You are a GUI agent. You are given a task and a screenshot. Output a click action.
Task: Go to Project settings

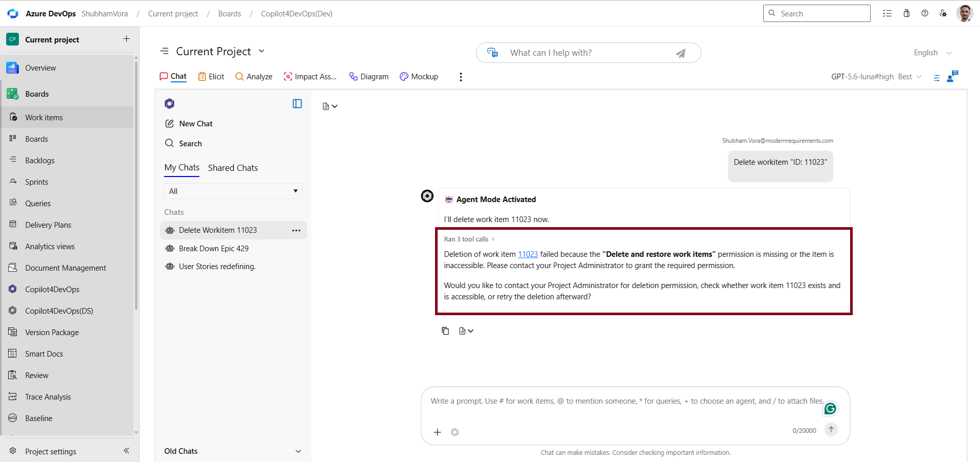pos(51,451)
